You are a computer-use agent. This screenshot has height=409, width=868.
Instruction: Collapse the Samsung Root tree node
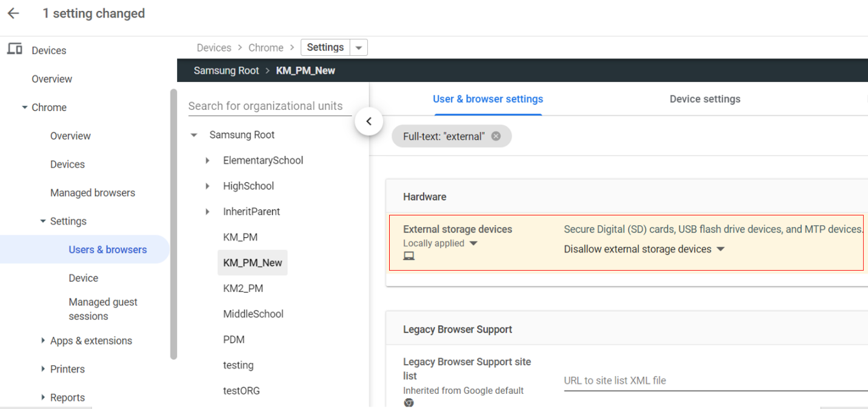[x=194, y=135]
